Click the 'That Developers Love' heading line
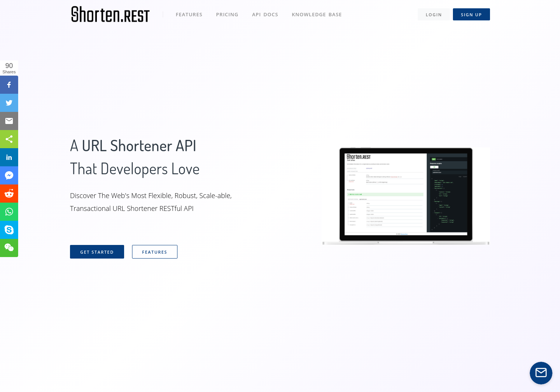 pos(135,169)
